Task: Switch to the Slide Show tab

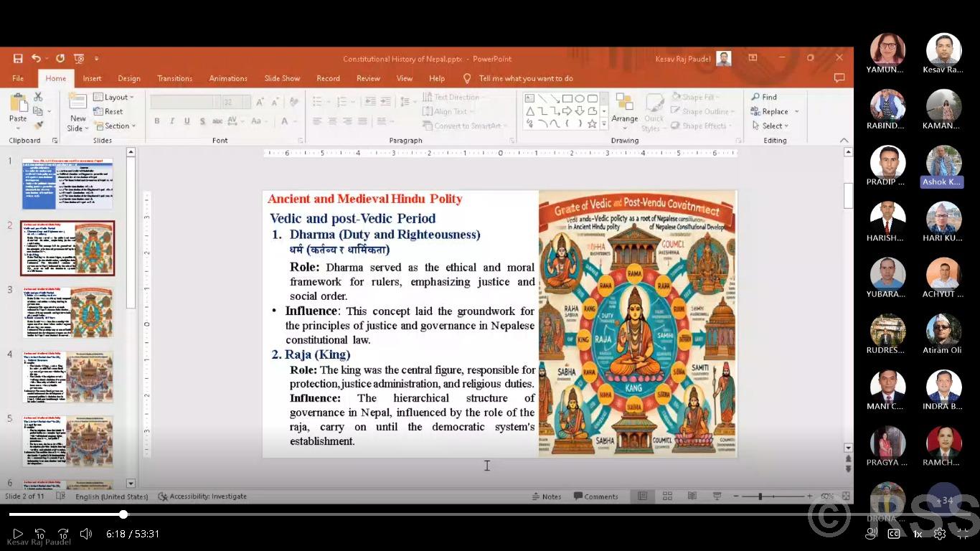Action: point(282,78)
